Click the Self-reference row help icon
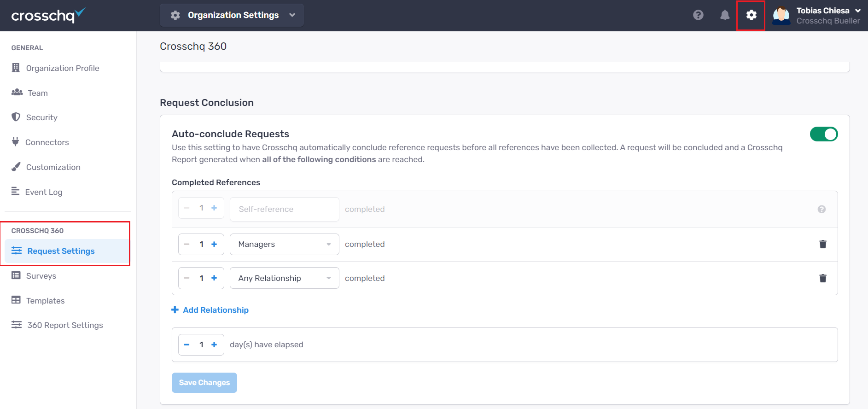Screen dimensions: 868x409 [x=821, y=209]
